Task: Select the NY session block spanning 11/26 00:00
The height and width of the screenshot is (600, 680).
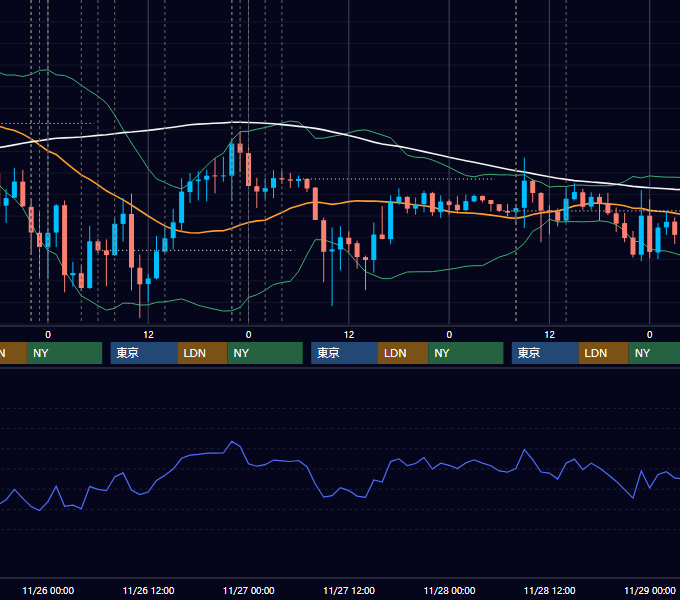Action: (64, 353)
